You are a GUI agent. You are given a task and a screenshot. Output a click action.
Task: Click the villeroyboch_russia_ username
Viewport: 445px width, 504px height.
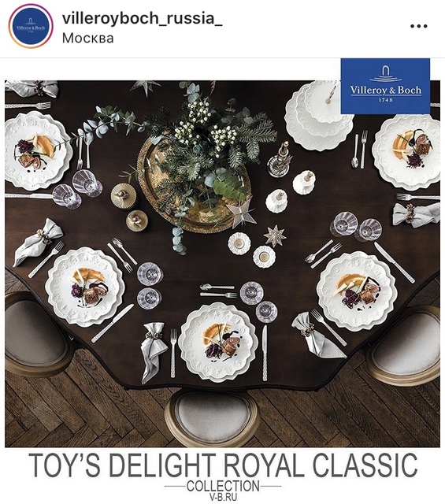click(142, 18)
